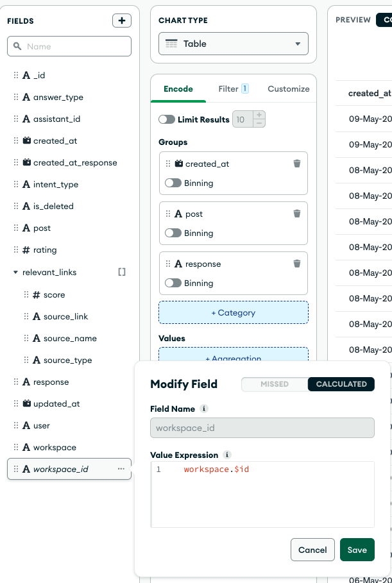
Task: Cancel the Modify Field dialog
Action: click(312, 550)
